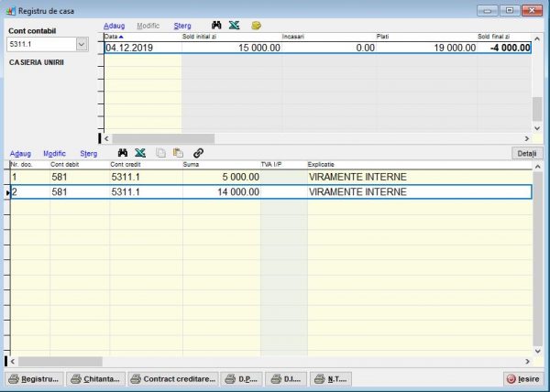Screen dimensions: 550x392
Task: Click Sterg in the lower toolbar
Action: [x=88, y=153]
